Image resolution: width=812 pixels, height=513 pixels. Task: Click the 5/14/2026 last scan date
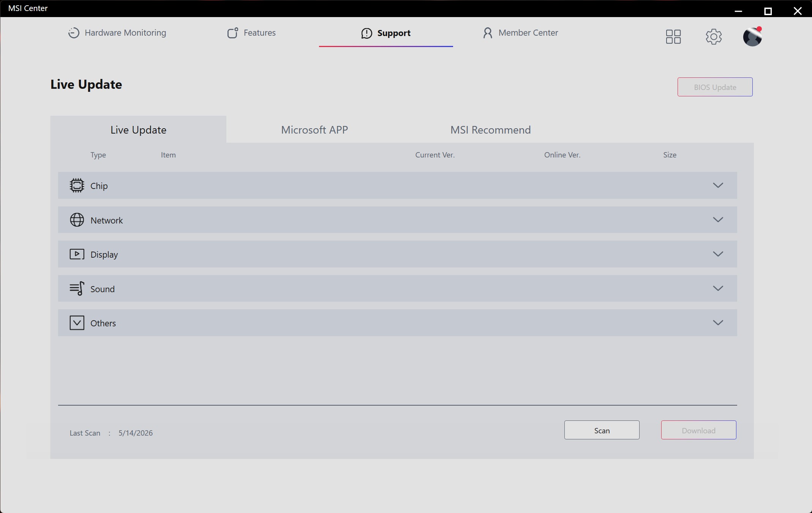pos(136,433)
